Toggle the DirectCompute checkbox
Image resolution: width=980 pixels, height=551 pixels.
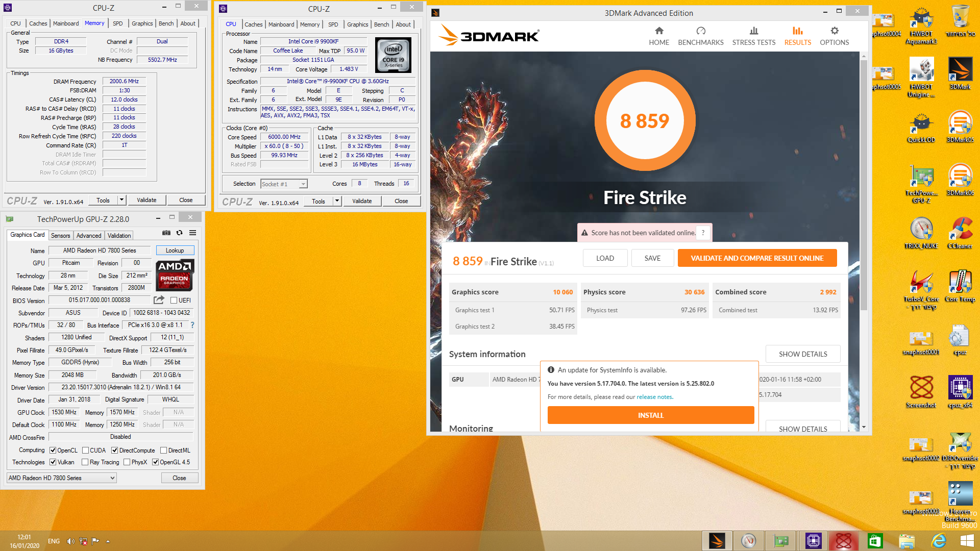(x=115, y=450)
